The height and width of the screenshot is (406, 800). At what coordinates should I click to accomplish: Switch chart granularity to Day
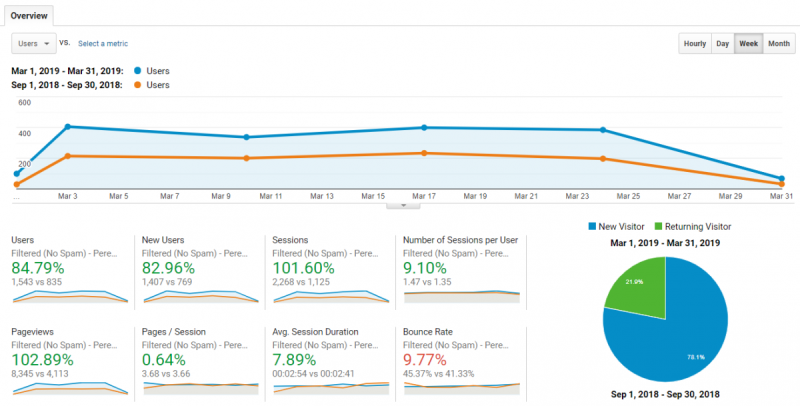(x=722, y=44)
